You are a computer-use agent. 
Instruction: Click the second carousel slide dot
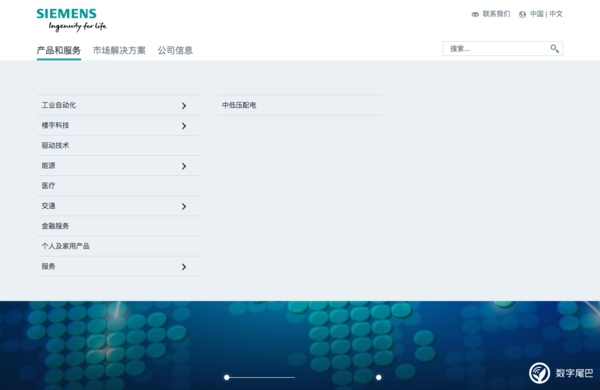coord(378,377)
